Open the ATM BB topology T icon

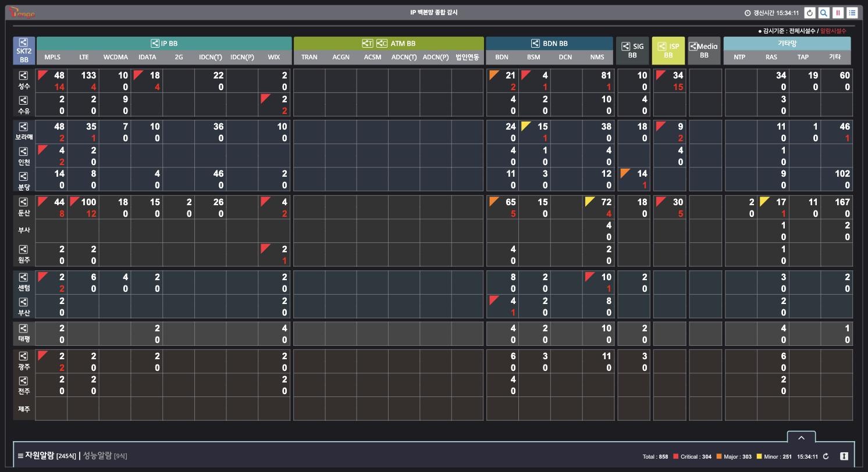click(x=368, y=43)
